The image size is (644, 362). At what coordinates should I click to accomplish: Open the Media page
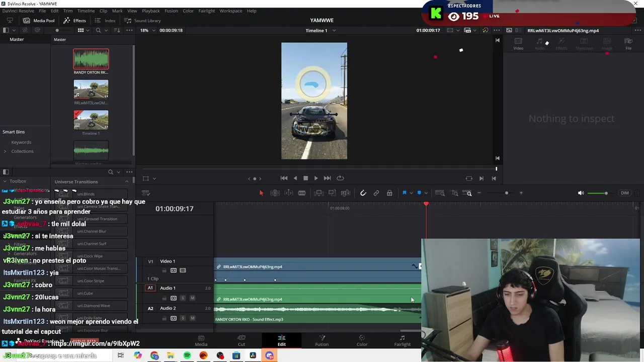(201, 340)
